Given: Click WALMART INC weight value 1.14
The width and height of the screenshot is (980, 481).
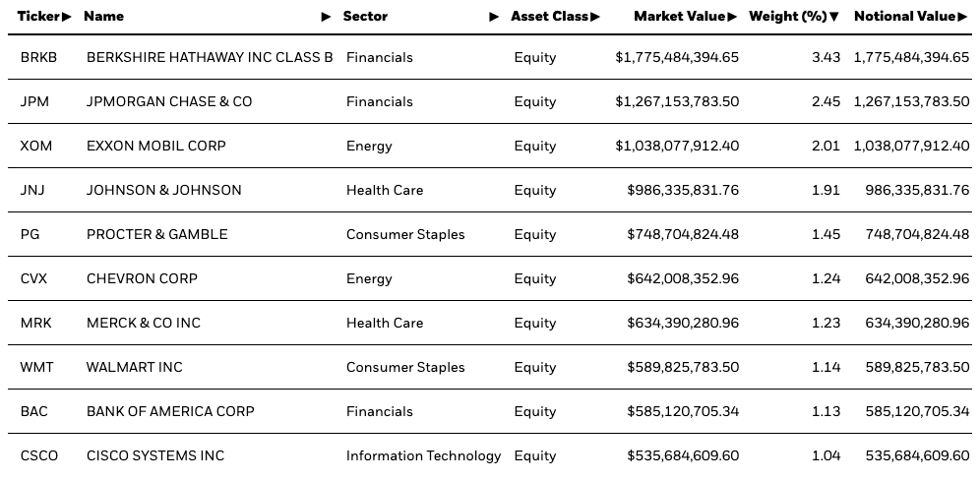Looking at the screenshot, I should point(826,367).
